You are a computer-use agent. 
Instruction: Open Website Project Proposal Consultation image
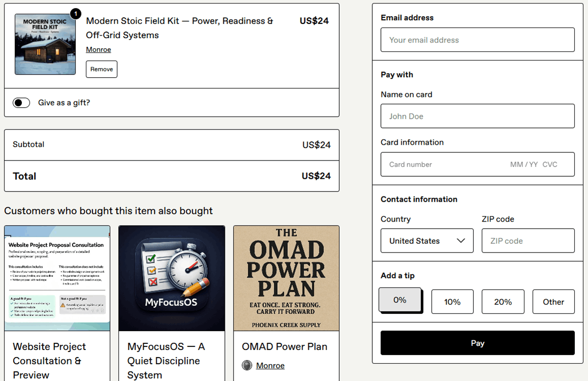pos(57,278)
